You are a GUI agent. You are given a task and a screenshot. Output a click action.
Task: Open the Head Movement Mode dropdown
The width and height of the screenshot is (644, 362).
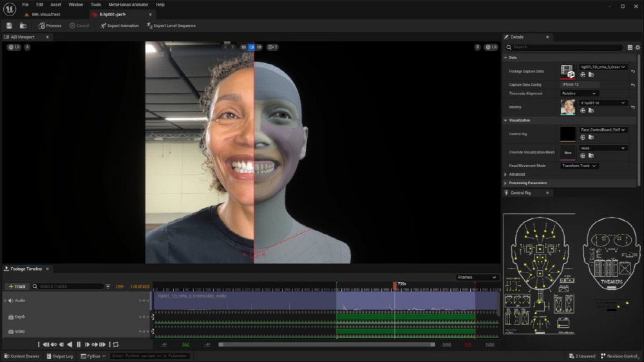[x=579, y=166]
